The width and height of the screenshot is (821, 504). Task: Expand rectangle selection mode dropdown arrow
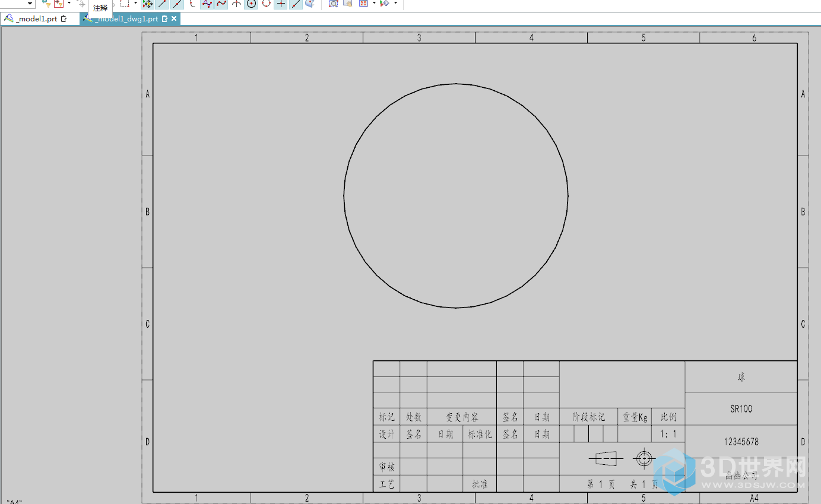(135, 3)
